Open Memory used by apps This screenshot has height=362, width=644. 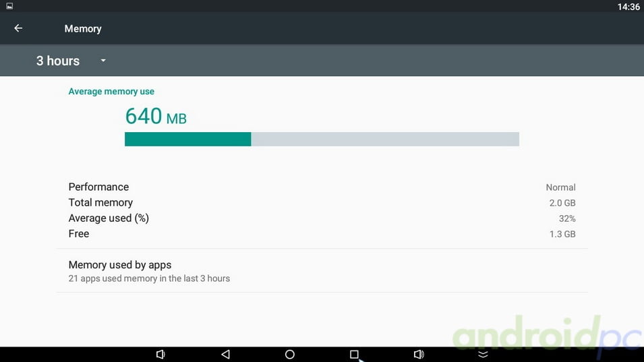point(322,271)
